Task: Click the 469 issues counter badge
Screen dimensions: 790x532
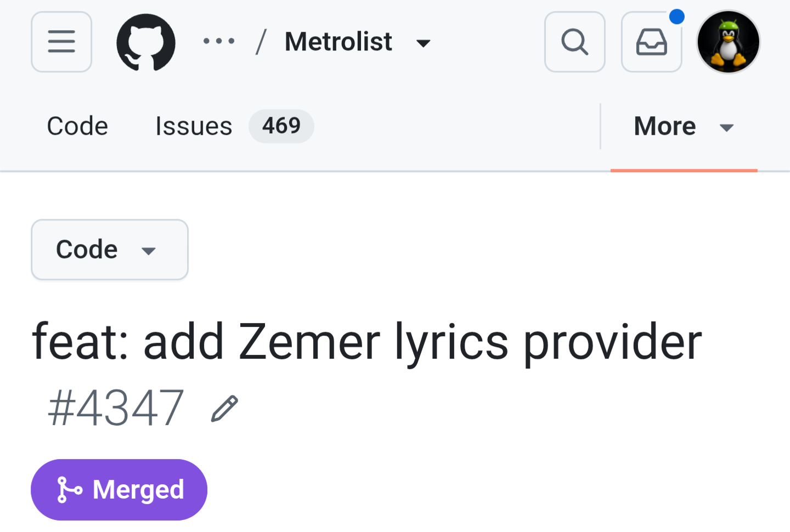Action: click(281, 126)
